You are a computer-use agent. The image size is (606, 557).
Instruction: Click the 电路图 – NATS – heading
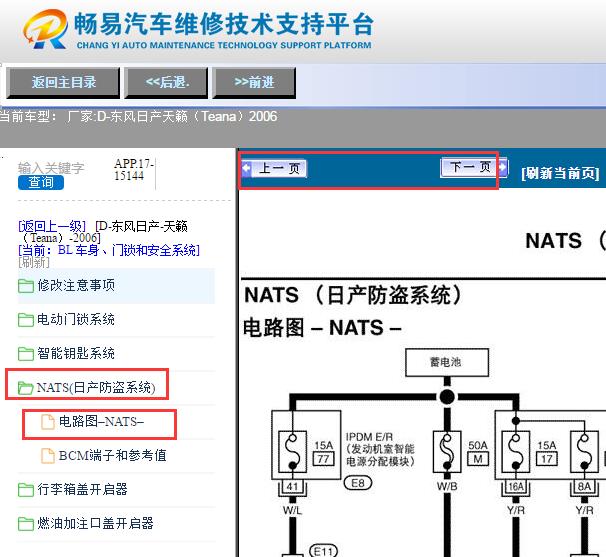coord(322,328)
